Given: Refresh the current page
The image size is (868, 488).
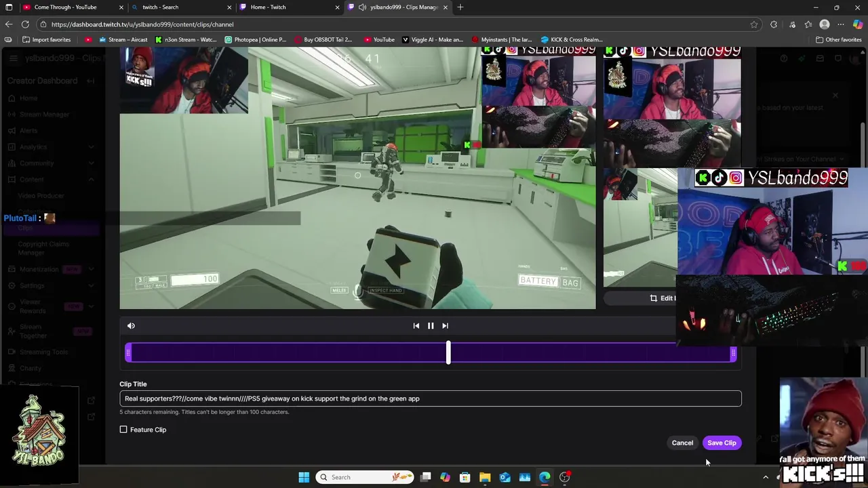Looking at the screenshot, I should pyautogui.click(x=25, y=24).
